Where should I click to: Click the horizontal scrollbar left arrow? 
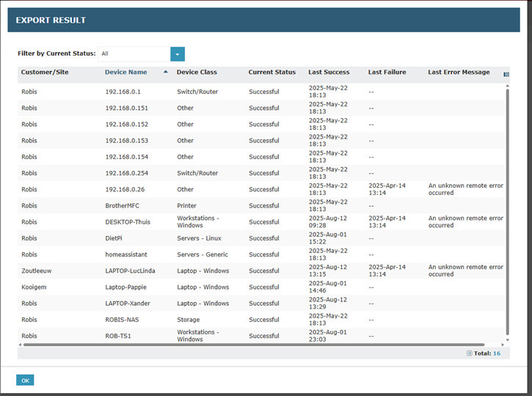click(21, 345)
